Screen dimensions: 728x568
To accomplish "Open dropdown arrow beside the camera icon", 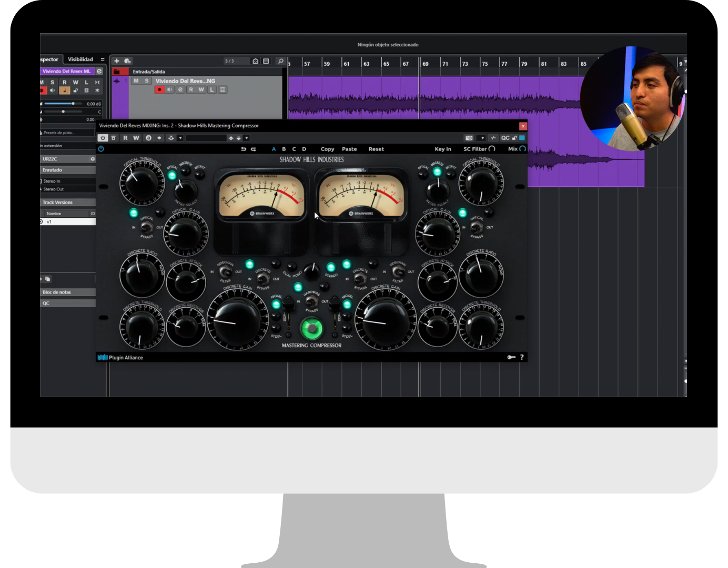I will (x=481, y=138).
